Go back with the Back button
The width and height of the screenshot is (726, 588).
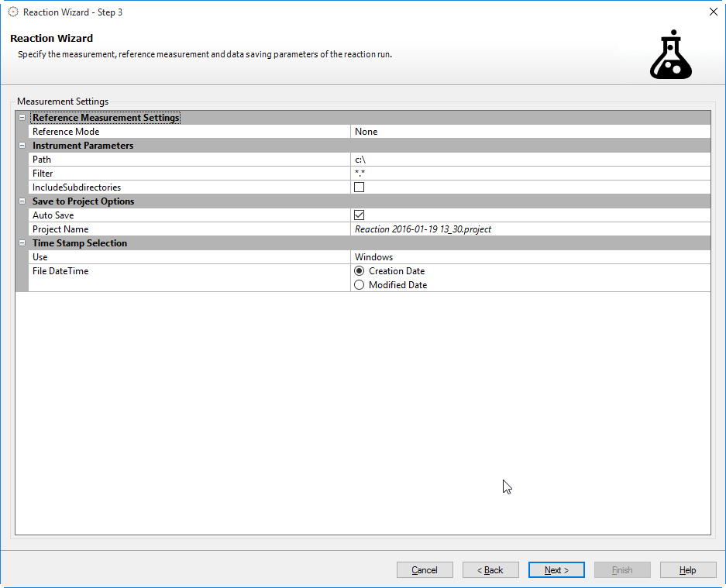(490, 570)
